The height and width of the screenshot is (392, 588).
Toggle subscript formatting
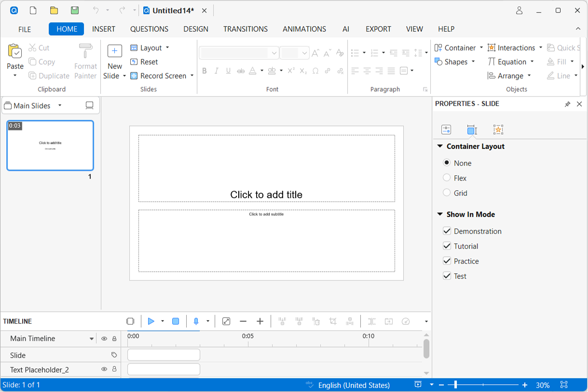click(302, 70)
